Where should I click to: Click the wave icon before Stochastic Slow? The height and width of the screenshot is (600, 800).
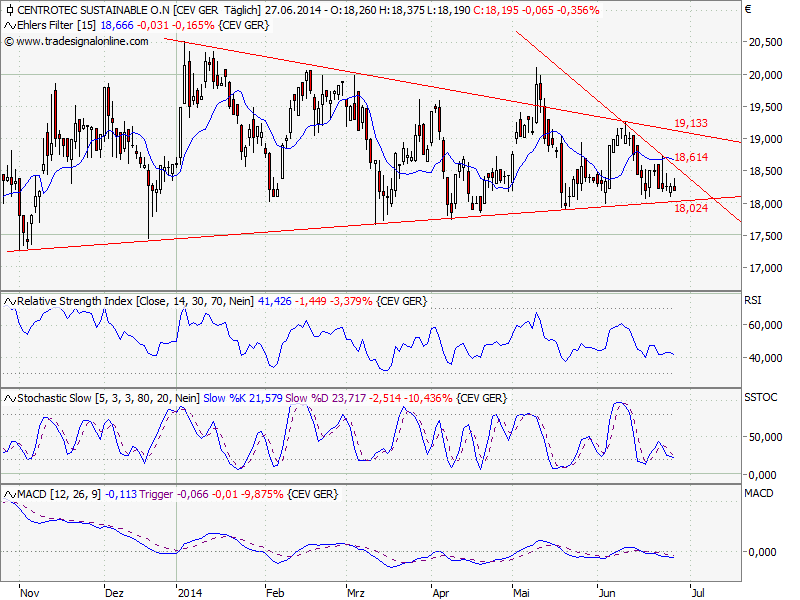point(9,397)
